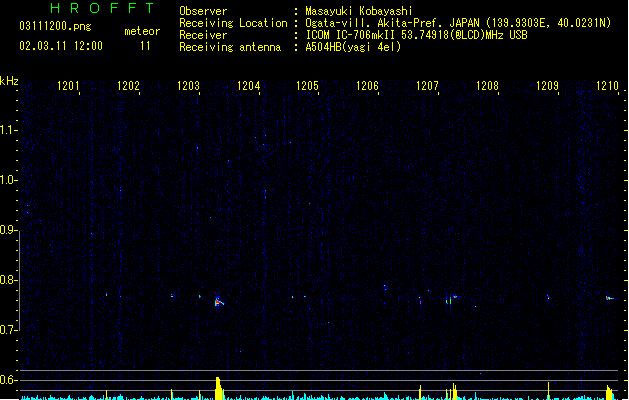Click the kHz axis unit label
Screen dimensions: 629x400
(x=9, y=81)
